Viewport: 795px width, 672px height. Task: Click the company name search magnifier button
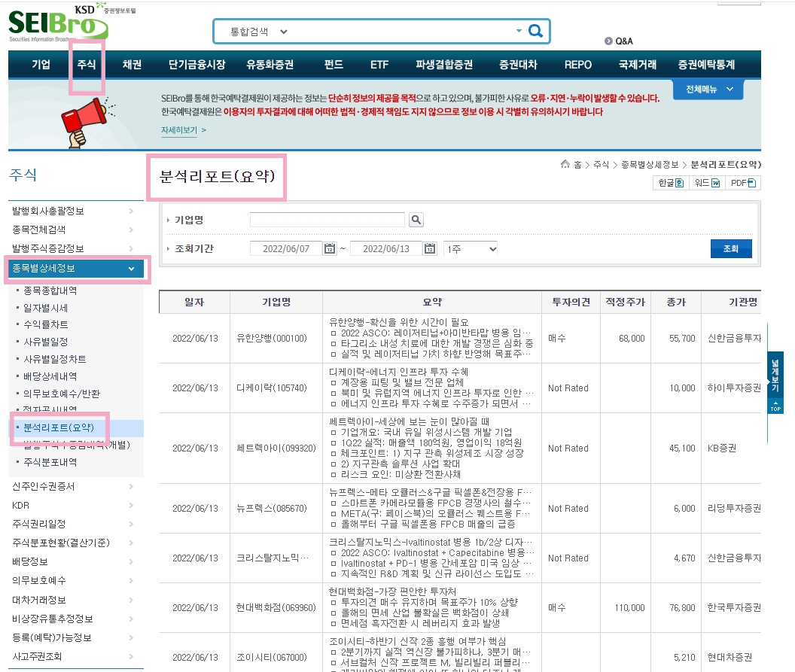coord(416,220)
